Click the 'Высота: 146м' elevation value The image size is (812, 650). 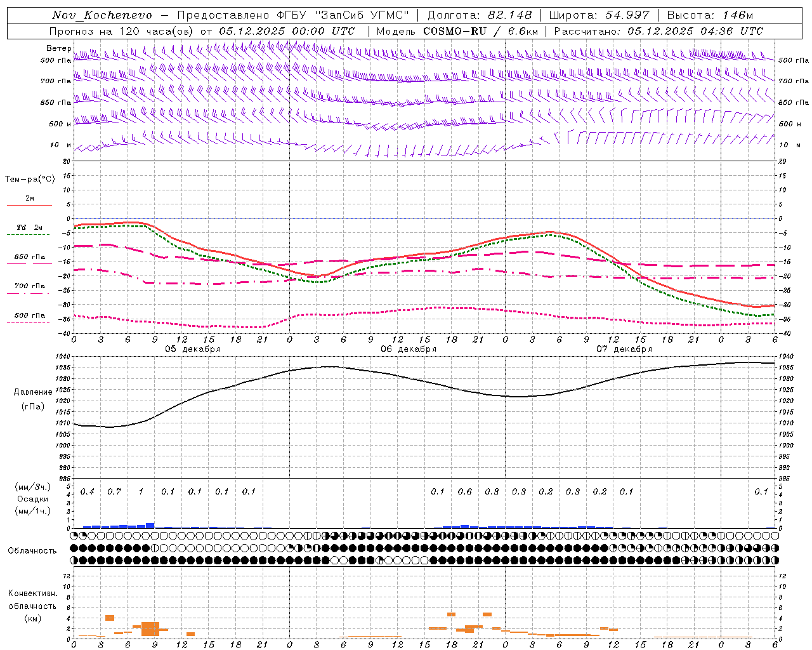(710, 15)
